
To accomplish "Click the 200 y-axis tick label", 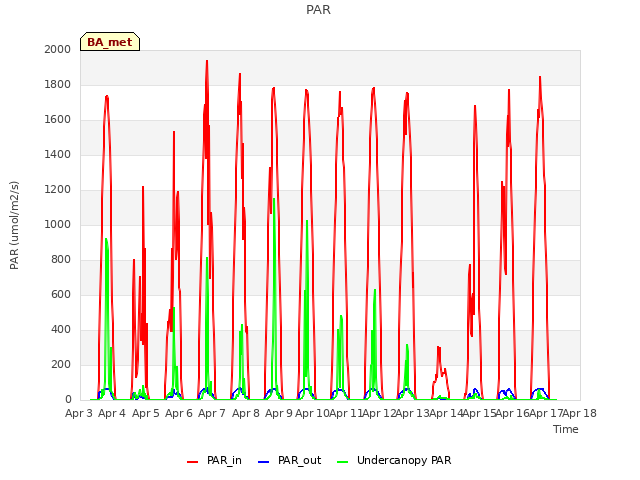I will coord(61,364).
